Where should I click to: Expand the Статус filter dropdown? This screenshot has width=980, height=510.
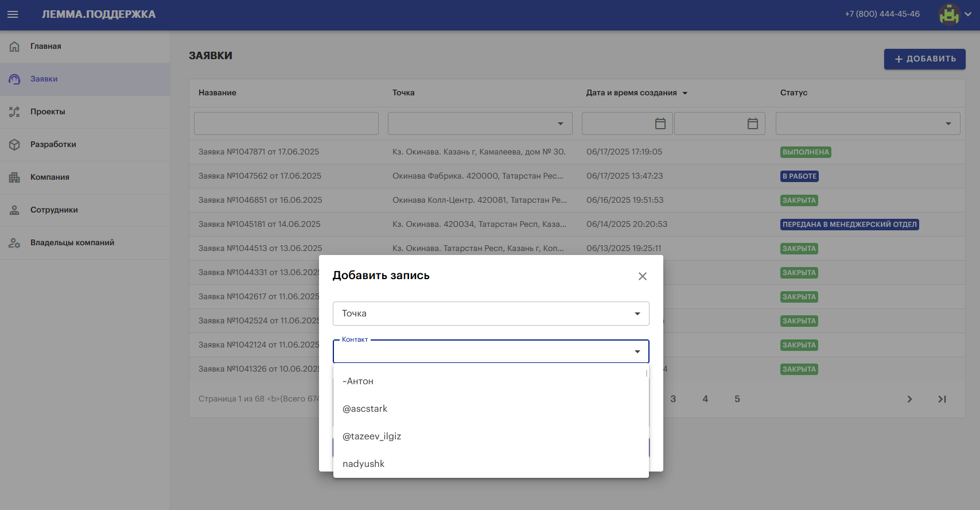[948, 123]
